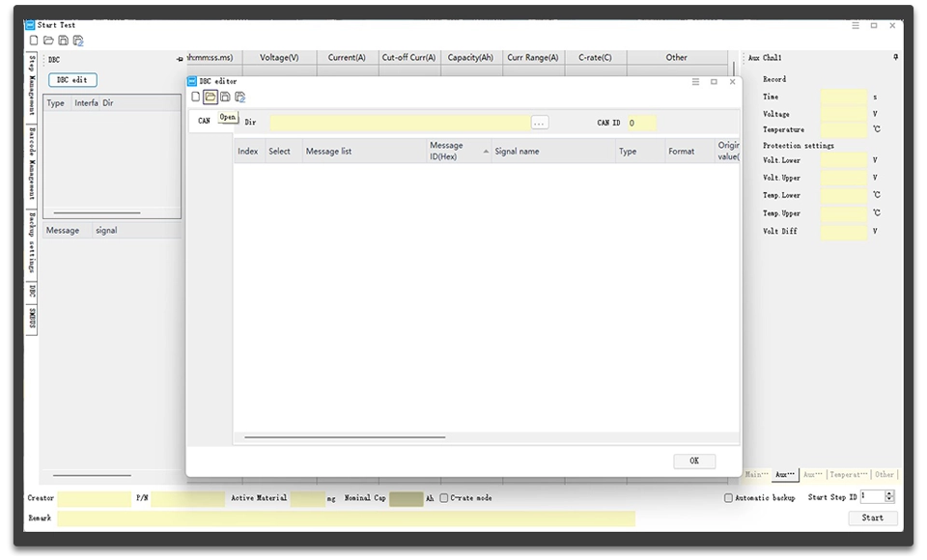This screenshot has width=927, height=560.
Task: Click the DBC edit button
Action: 72,80
